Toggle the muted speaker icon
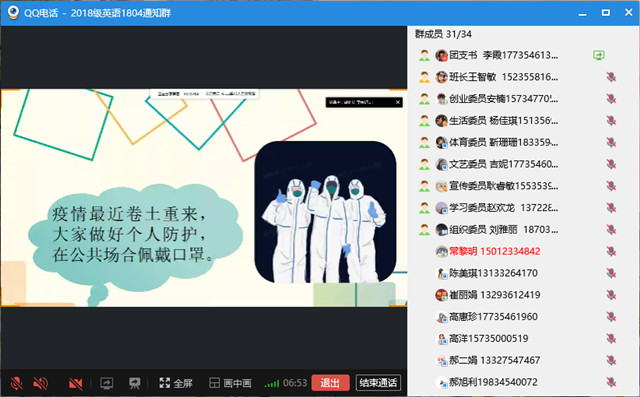The height and width of the screenshot is (397, 640). (40, 383)
